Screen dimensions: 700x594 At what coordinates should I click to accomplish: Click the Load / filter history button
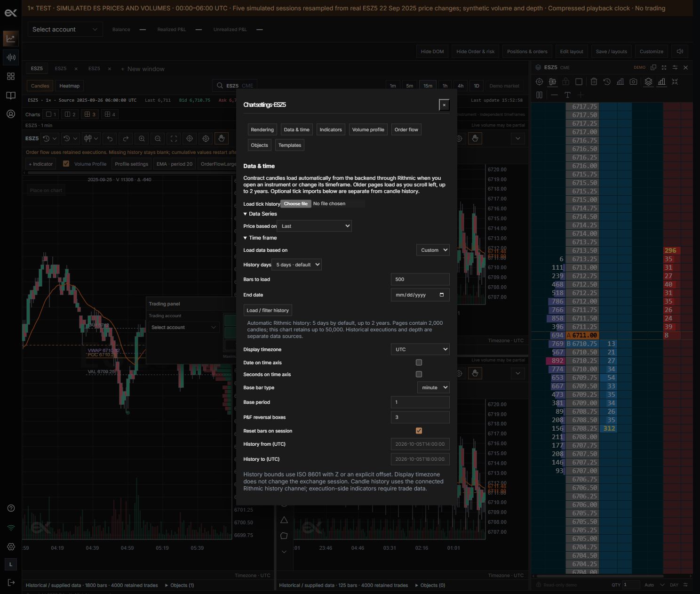pyautogui.click(x=268, y=310)
